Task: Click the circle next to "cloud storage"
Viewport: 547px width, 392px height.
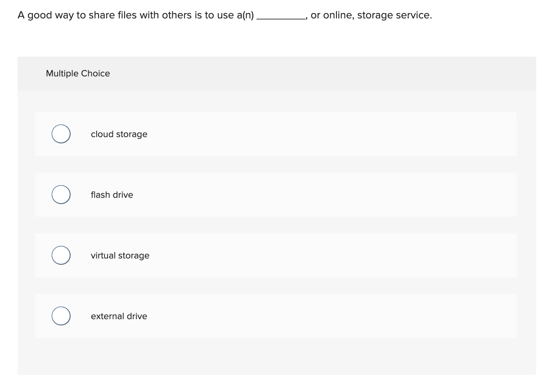Action: 61,134
